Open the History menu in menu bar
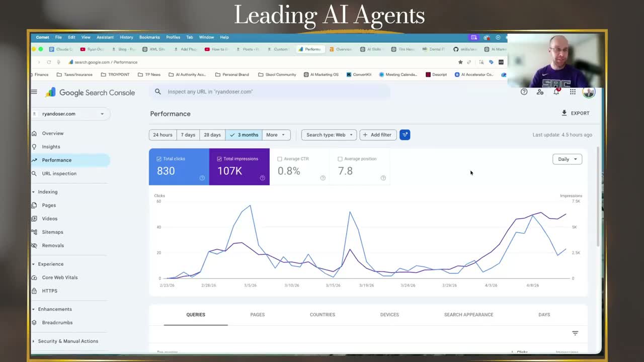The height and width of the screenshot is (362, 644). coord(126,37)
